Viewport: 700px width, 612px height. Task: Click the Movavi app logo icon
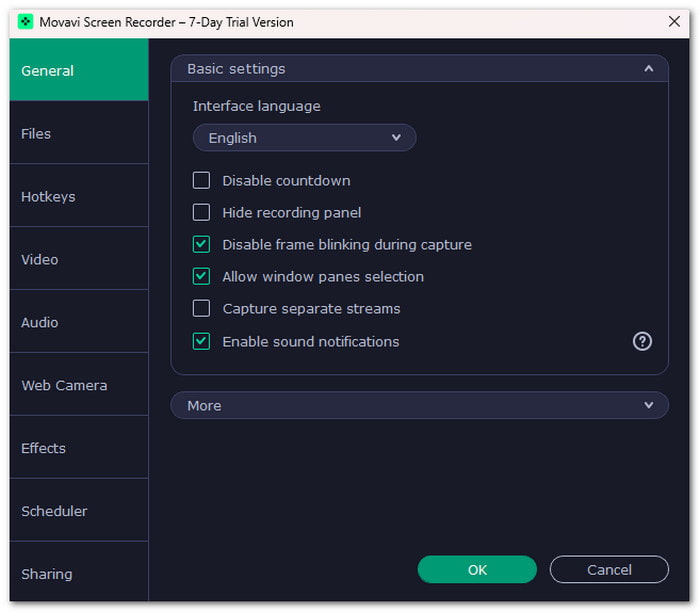(25, 21)
